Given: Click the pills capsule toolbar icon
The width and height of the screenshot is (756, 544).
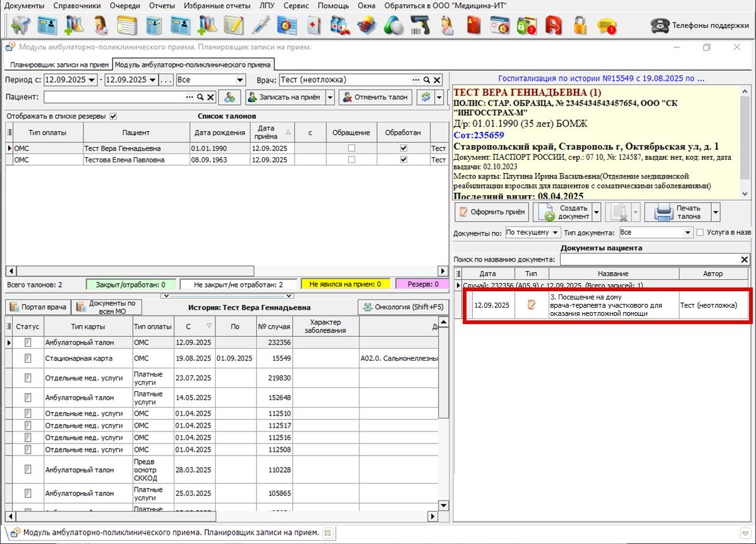Looking at the screenshot, I should (x=393, y=25).
